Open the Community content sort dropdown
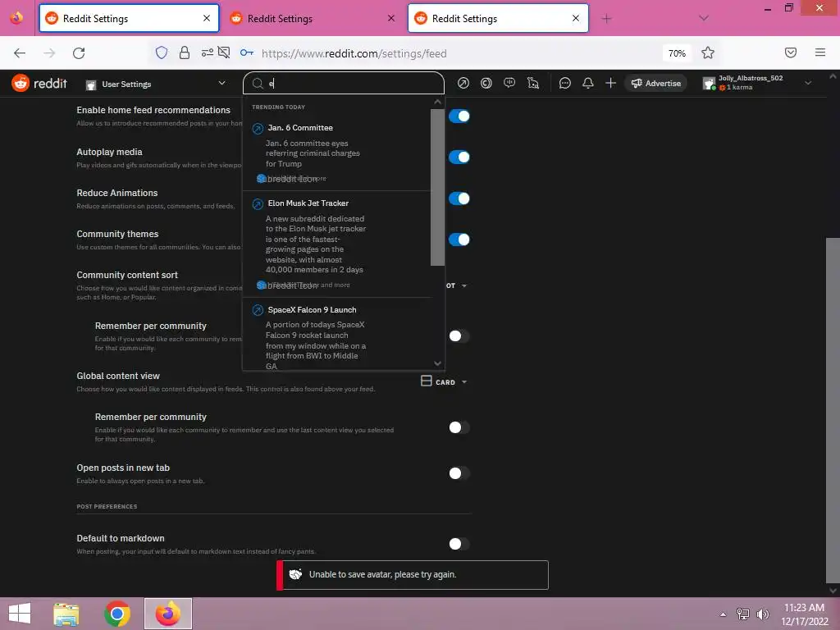 457,285
